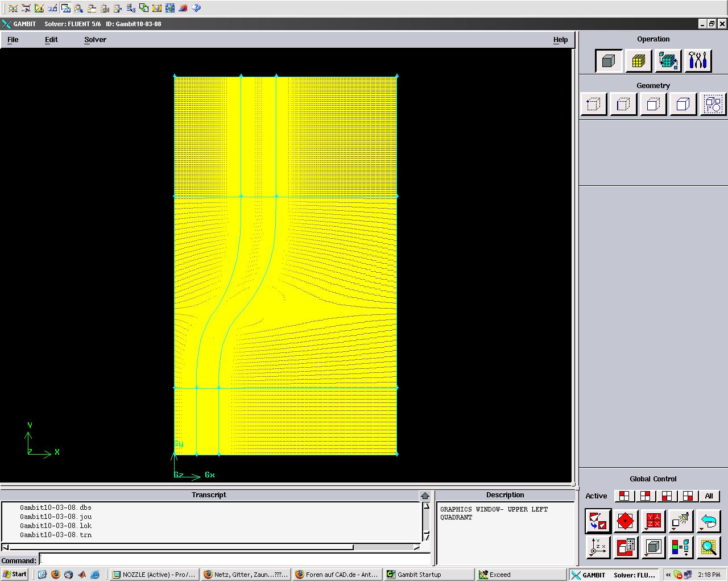Screen dimensions: 728x582
Task: Open the Help menu
Action: click(x=560, y=40)
